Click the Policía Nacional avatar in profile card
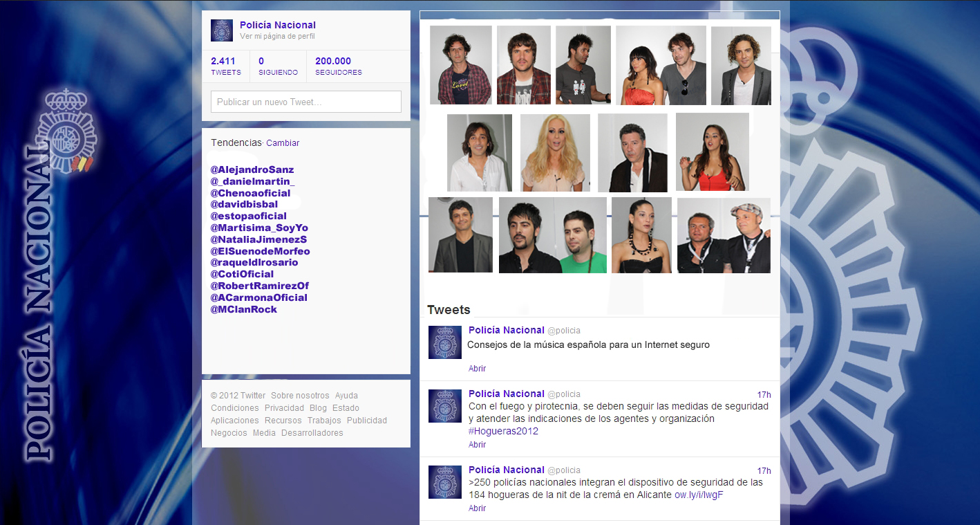This screenshot has width=980, height=525. pos(222,30)
